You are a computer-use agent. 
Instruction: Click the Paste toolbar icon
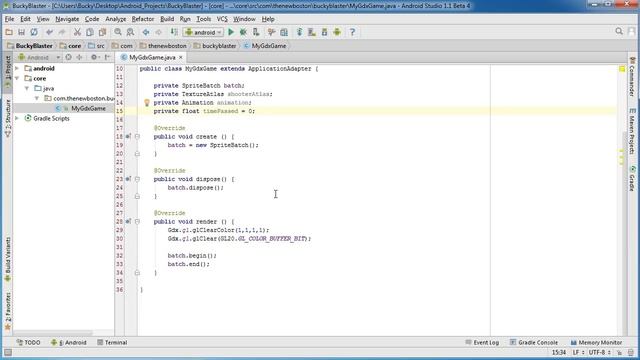pyautogui.click(x=102, y=32)
